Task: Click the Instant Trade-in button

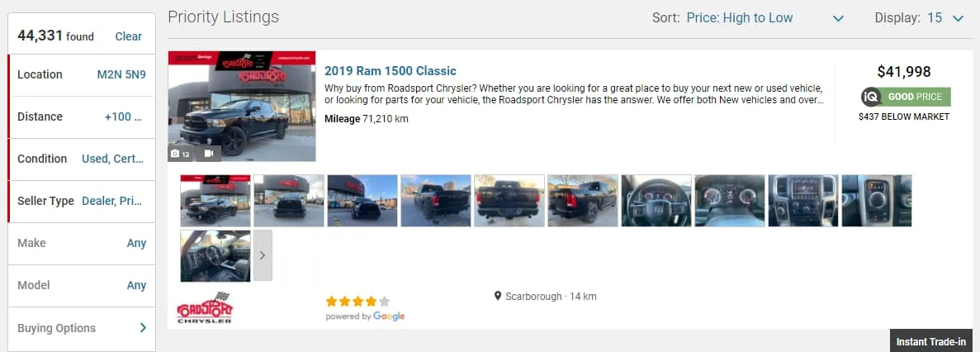Action: [931, 341]
